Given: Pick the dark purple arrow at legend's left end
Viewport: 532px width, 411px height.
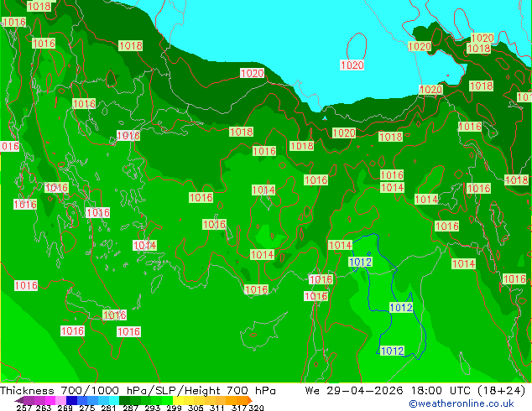Looking at the screenshot, I should [x=19, y=400].
